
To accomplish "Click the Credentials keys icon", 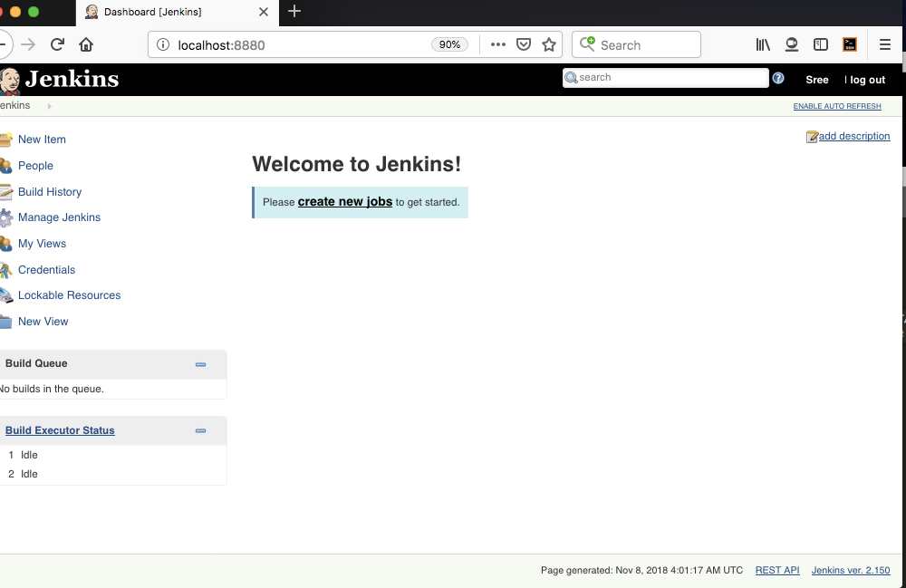I will click(x=5, y=270).
